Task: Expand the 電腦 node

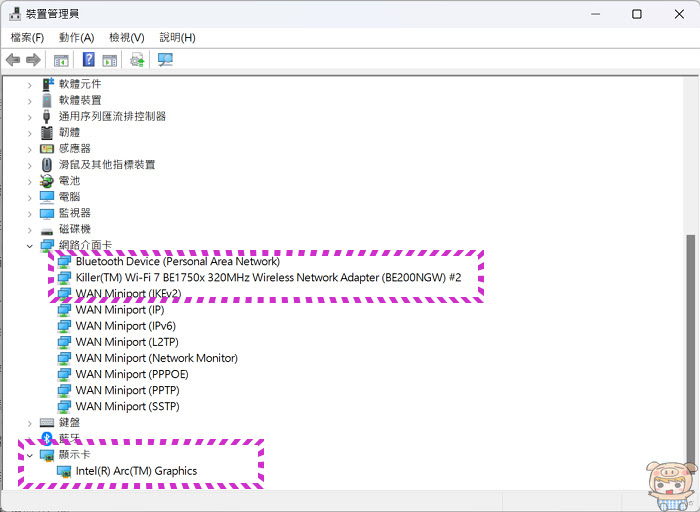Action: (29, 197)
